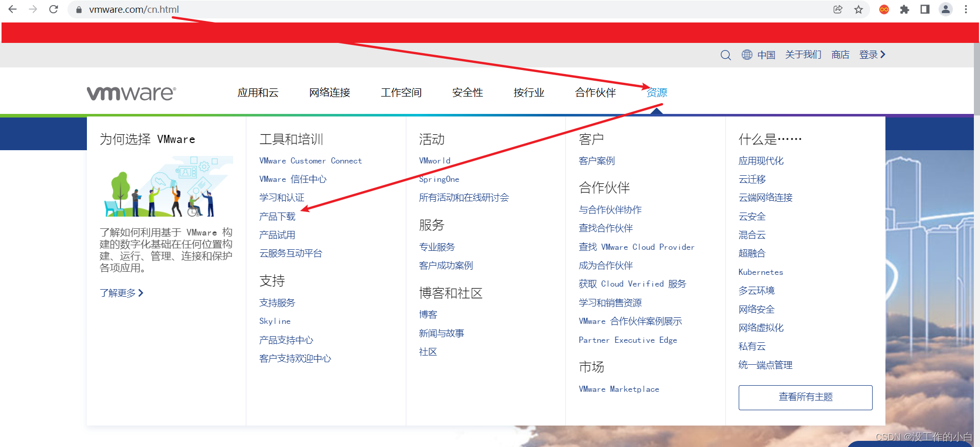980x447 pixels.
Task: Open Partner Executive Edge link
Action: pyautogui.click(x=628, y=340)
